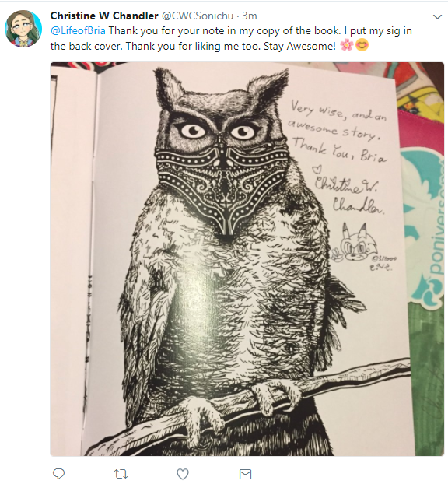Reply to Christine W Chandler's tweet

58,473
